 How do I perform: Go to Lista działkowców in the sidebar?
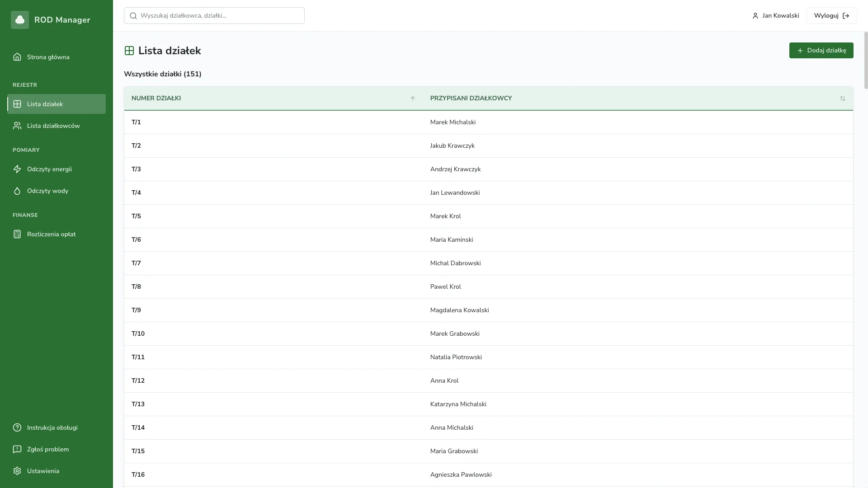coord(53,126)
